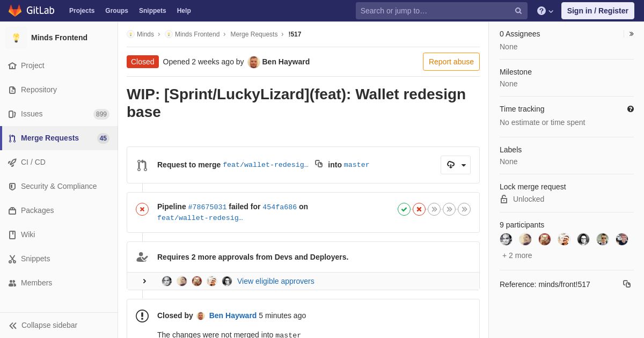Click the Snippets scissors icon in sidebar
The image size is (644, 338).
[x=12, y=259]
